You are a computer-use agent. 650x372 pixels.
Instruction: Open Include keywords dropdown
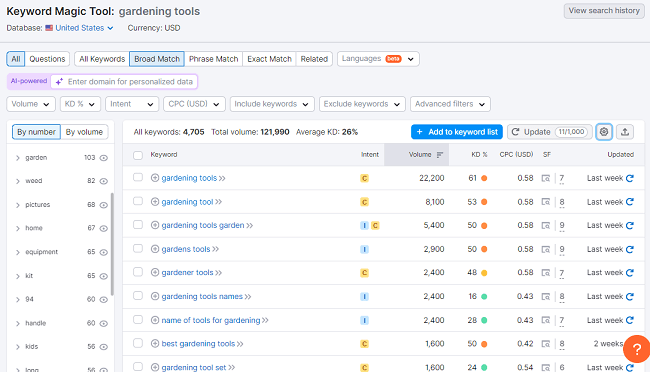[272, 104]
